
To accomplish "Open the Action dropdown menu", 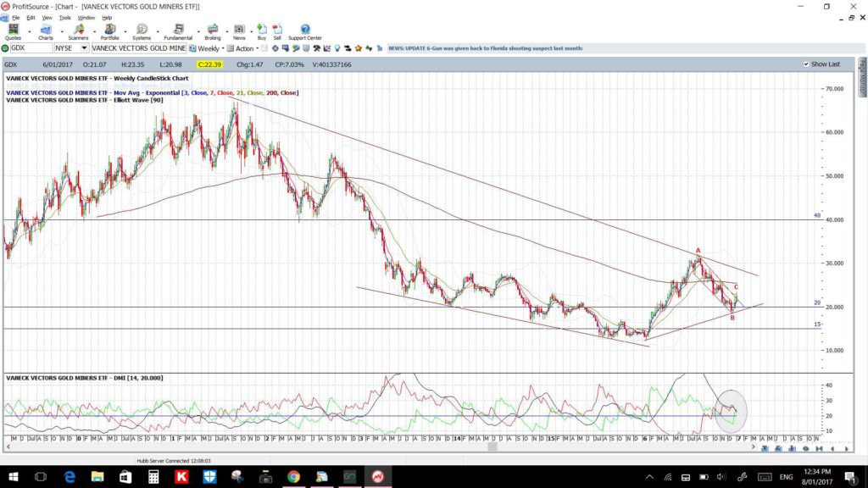I will [x=243, y=48].
